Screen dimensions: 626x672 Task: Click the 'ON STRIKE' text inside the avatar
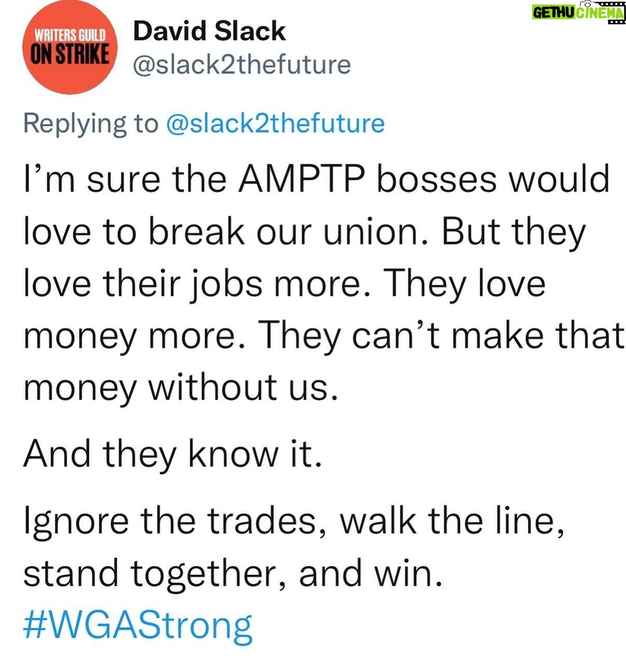[70, 54]
